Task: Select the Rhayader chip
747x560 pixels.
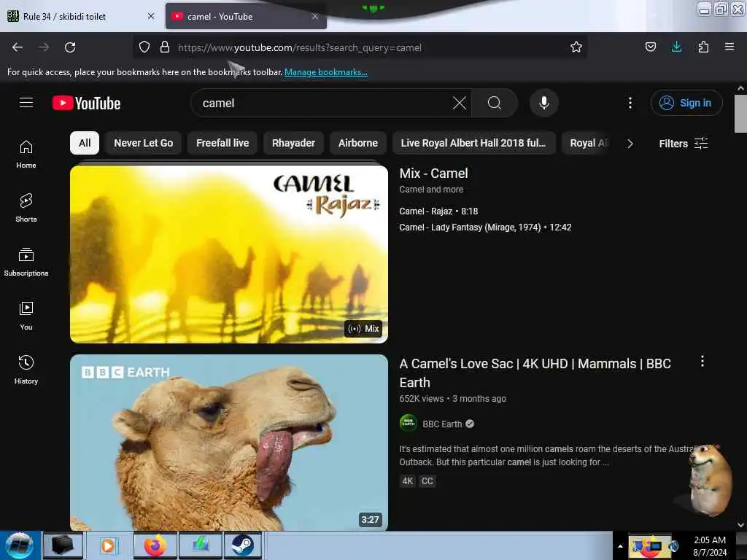Action: [x=293, y=143]
